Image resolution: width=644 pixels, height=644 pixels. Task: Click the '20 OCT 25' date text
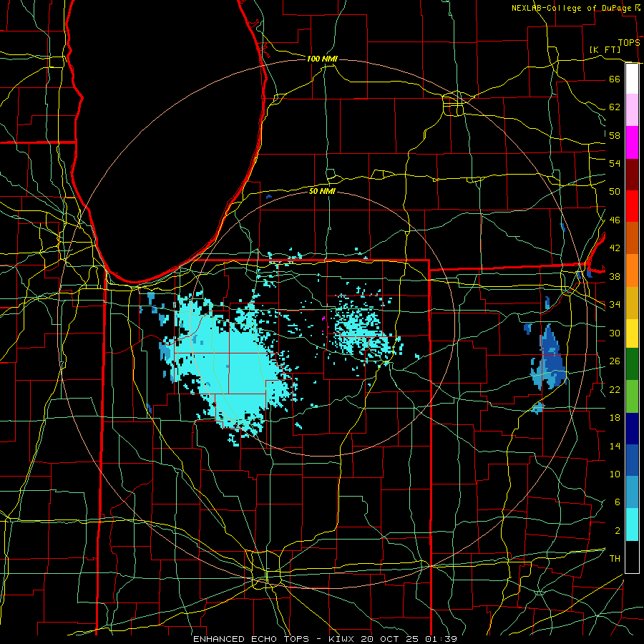click(390, 639)
